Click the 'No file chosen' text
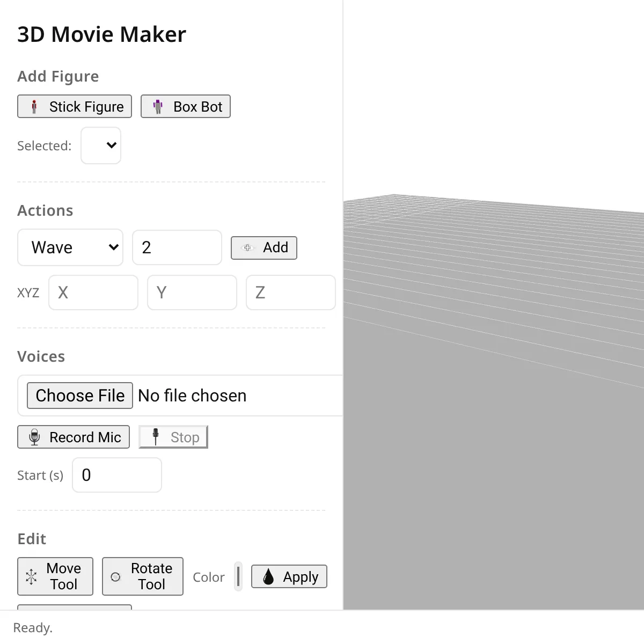This screenshot has height=644, width=644. [x=192, y=396]
